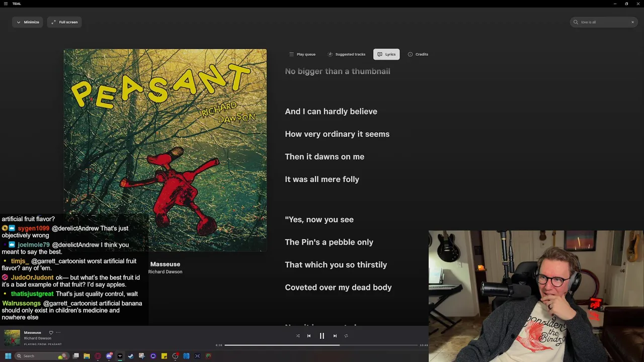The image size is (644, 362).
Task: Click the Peasant album cover art
Action: click(165, 150)
